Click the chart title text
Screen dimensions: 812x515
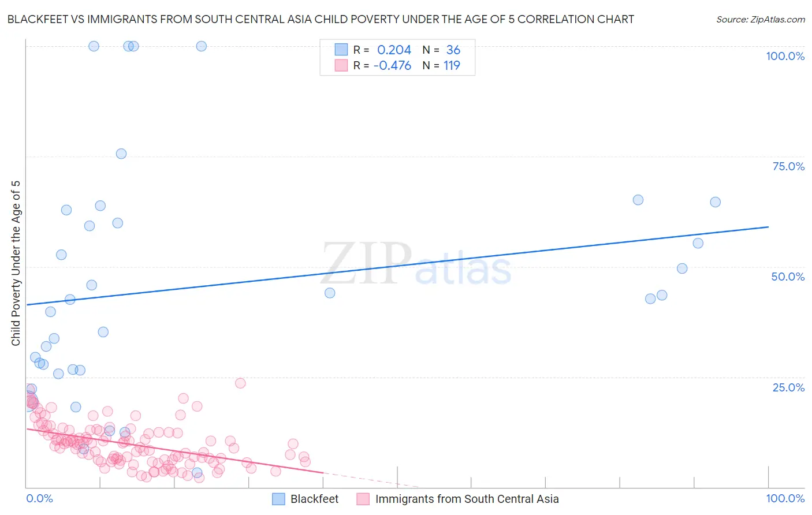pos(321,20)
